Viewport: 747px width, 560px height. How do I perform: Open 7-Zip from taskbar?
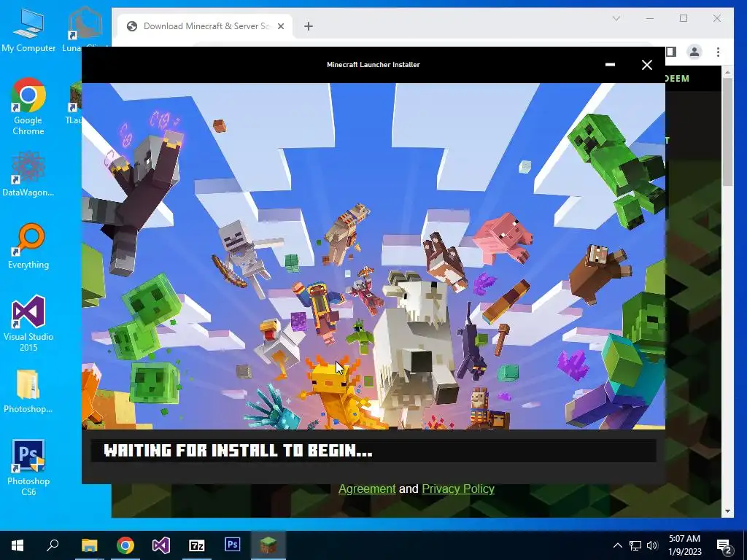point(197,545)
